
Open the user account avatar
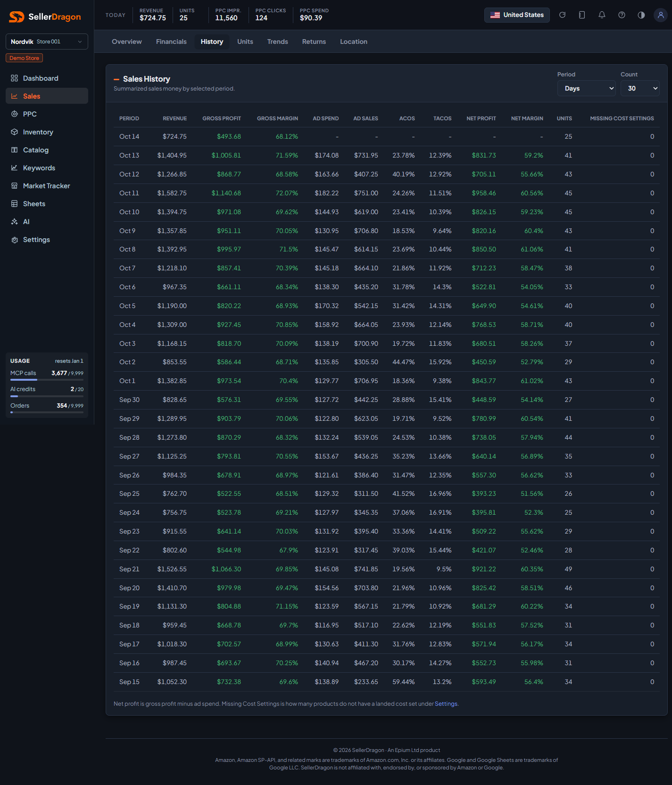pyautogui.click(x=661, y=15)
